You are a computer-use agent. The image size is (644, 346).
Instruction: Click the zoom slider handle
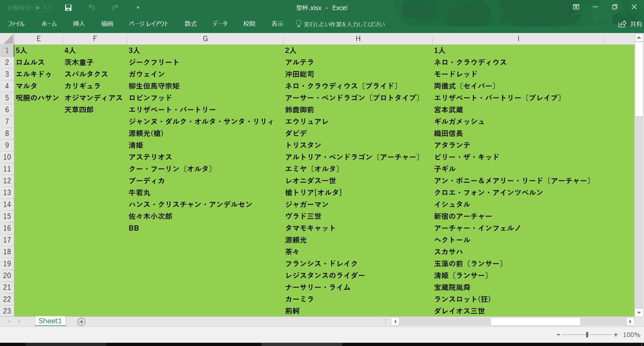pyautogui.click(x=587, y=335)
